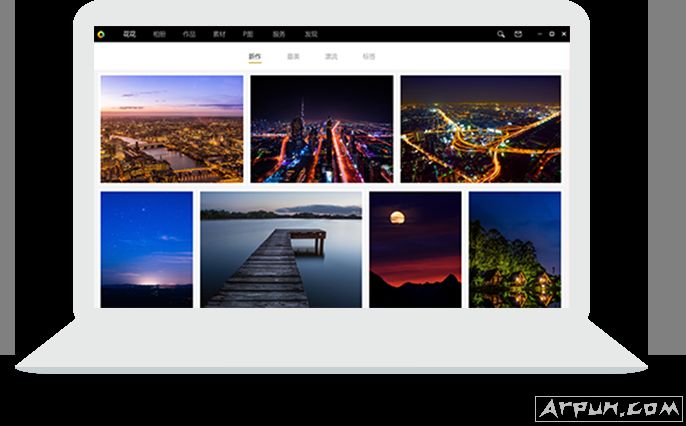686x426 pixels.
Task: Maximize the photo app window
Action: (x=552, y=34)
